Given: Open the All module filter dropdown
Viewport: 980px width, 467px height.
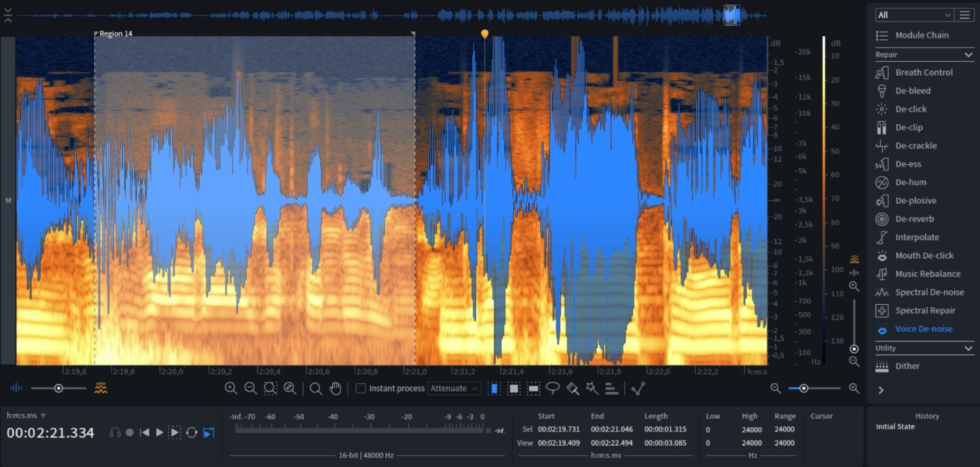Looking at the screenshot, I should tap(914, 15).
